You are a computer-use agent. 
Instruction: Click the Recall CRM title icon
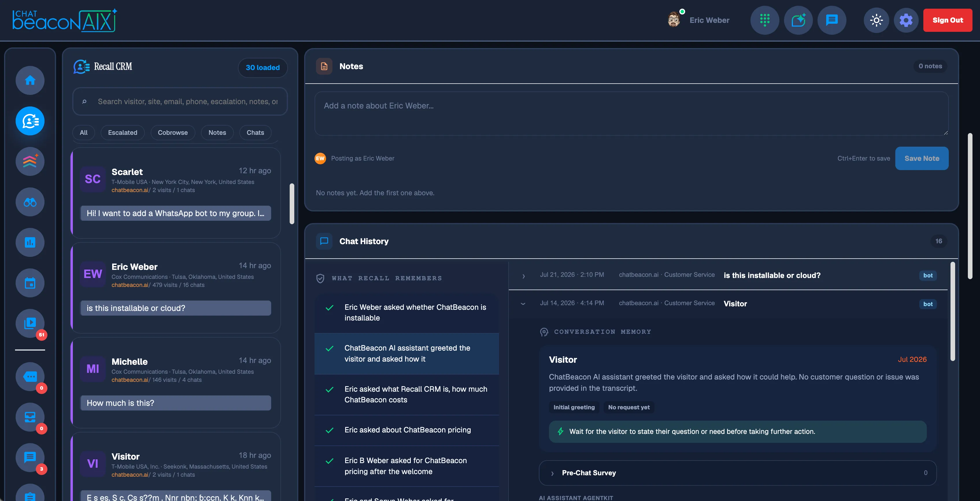(82, 67)
